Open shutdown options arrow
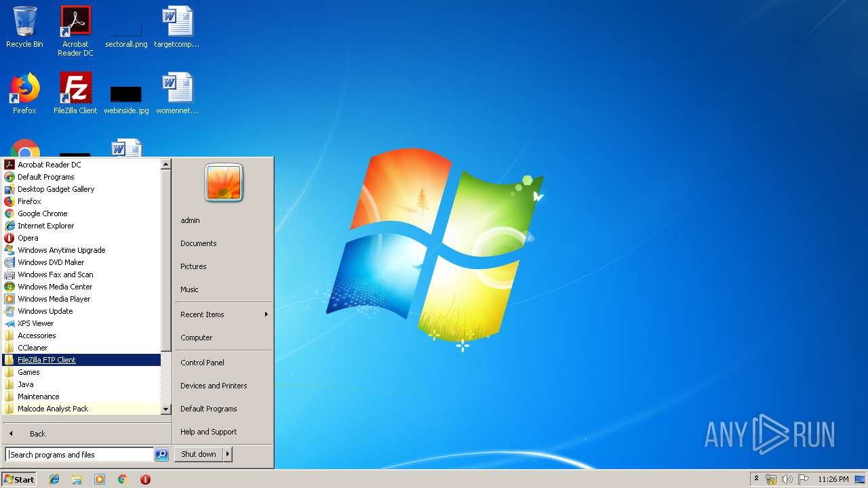Image resolution: width=868 pixels, height=488 pixels. [x=228, y=455]
